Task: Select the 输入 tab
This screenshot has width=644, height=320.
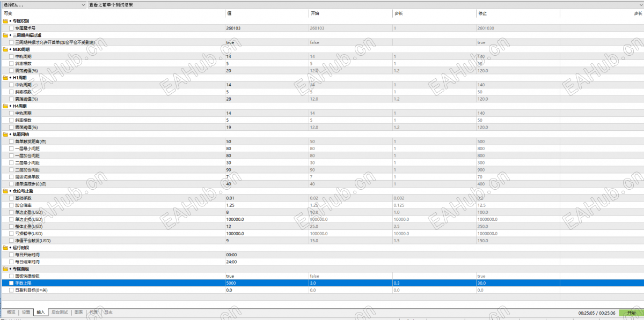Action: point(41,312)
